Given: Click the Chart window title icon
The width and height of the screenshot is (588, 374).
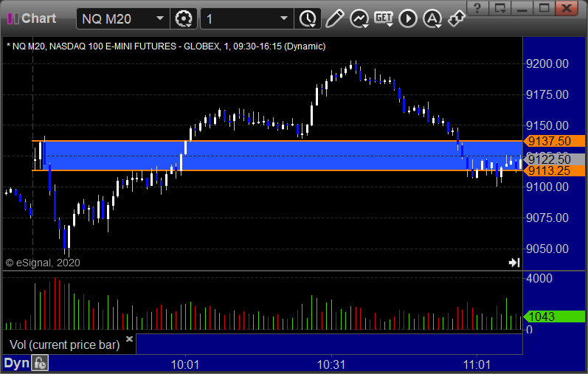Looking at the screenshot, I should point(13,18).
